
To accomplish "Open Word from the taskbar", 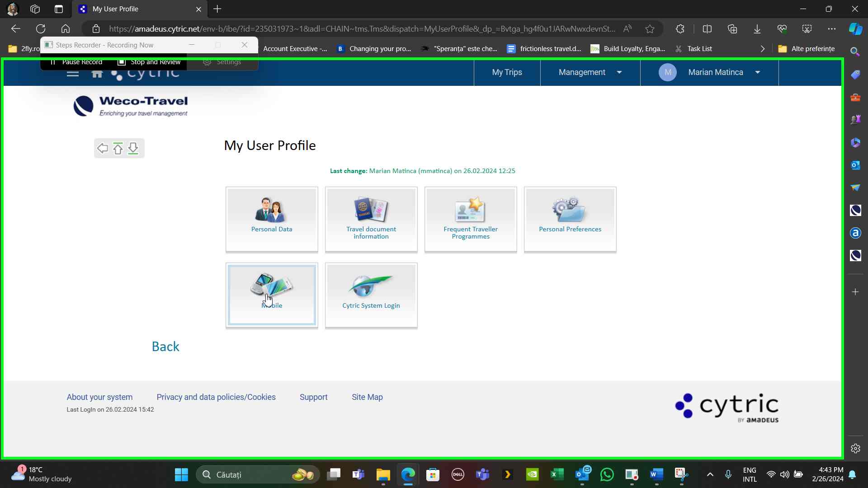I will coord(656,474).
